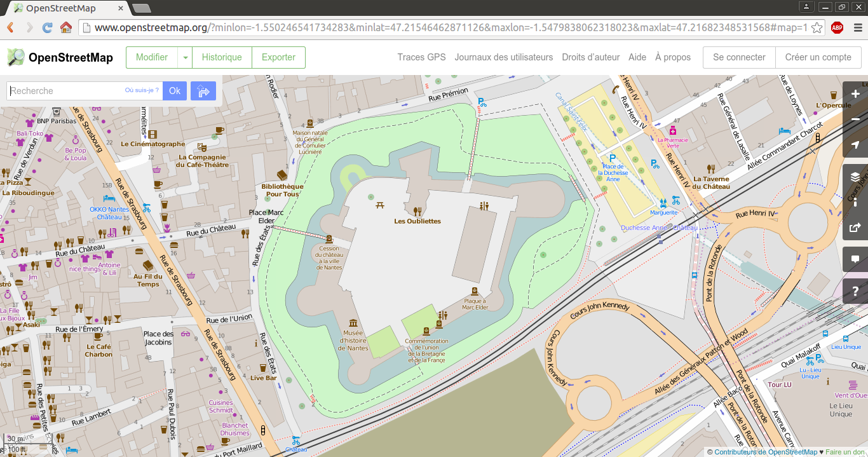This screenshot has height=457, width=868.
Task: Click the Modifier edit button
Action: point(152,57)
